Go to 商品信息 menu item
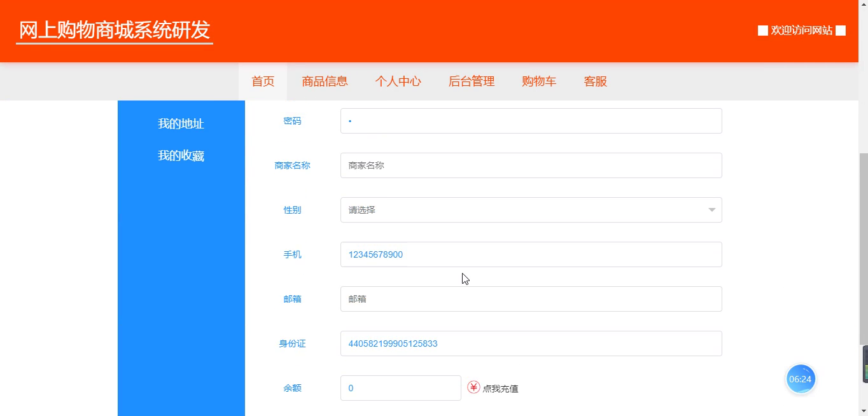 325,81
